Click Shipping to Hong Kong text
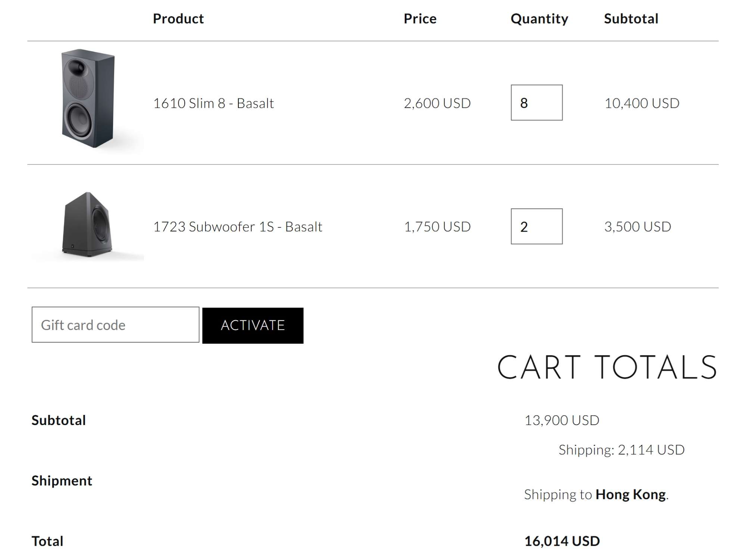Screen dimensions: 746x560 pos(596,494)
